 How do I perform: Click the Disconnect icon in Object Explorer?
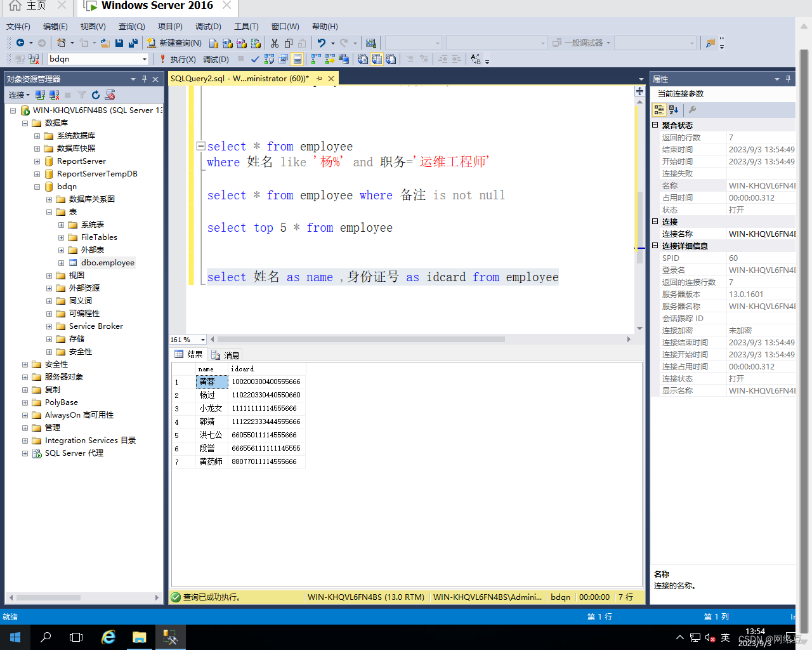click(x=54, y=95)
